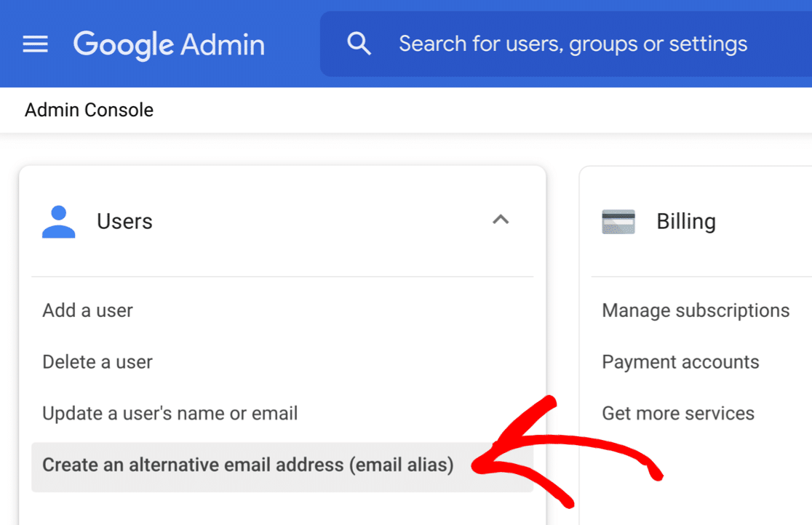This screenshot has height=525, width=812.
Task: Expand the Users section chevron
Action: (x=501, y=220)
